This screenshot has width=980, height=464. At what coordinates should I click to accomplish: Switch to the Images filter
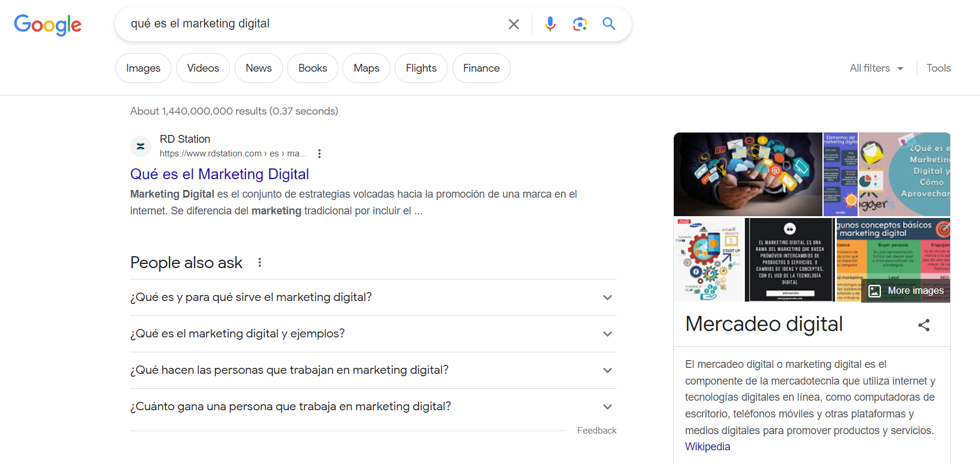[x=143, y=68]
